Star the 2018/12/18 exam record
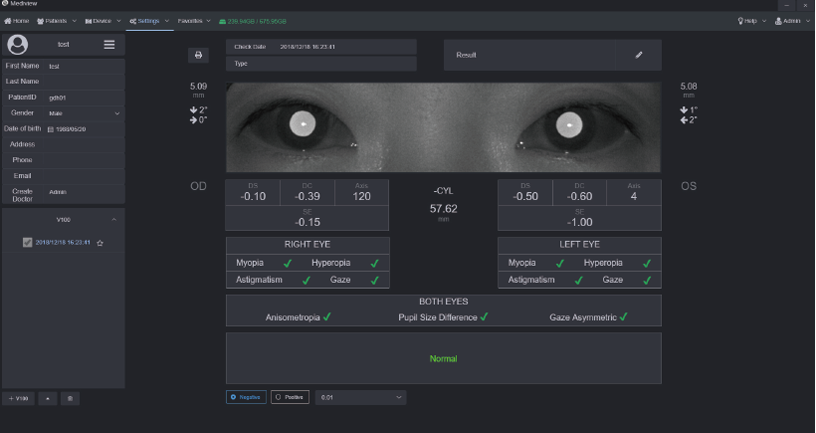 point(100,243)
